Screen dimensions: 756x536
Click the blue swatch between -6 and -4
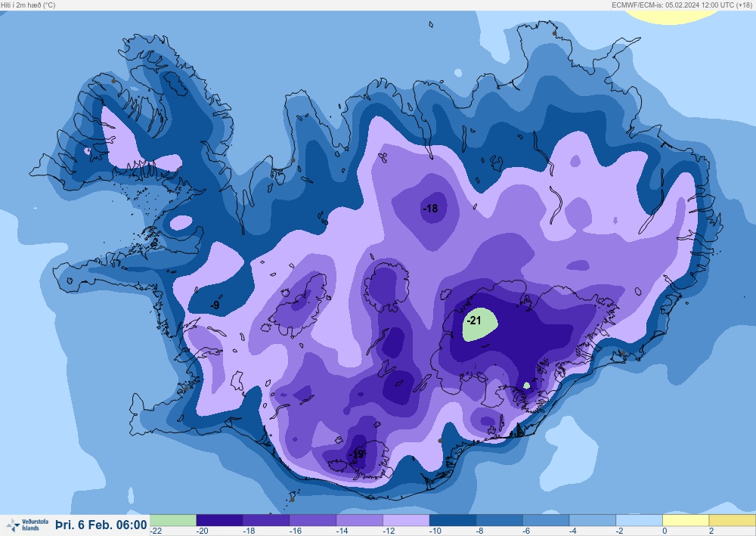point(546,521)
